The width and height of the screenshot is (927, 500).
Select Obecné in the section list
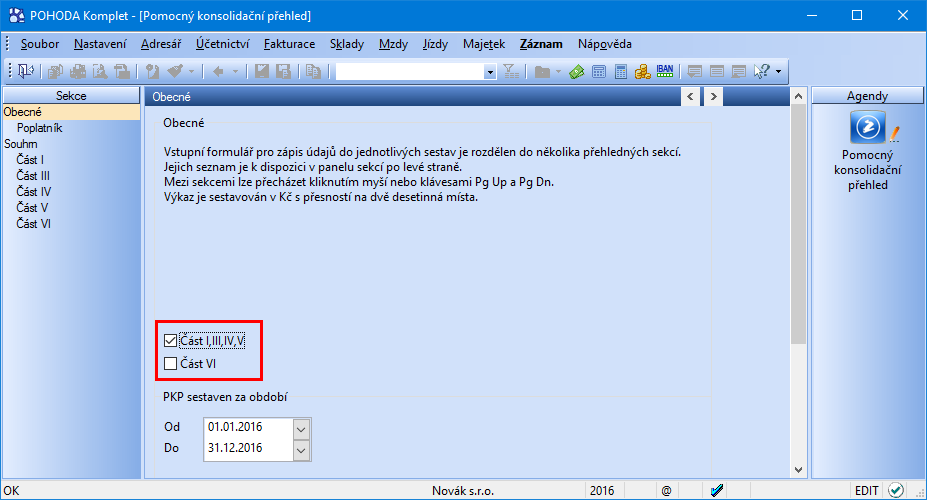click(x=71, y=112)
